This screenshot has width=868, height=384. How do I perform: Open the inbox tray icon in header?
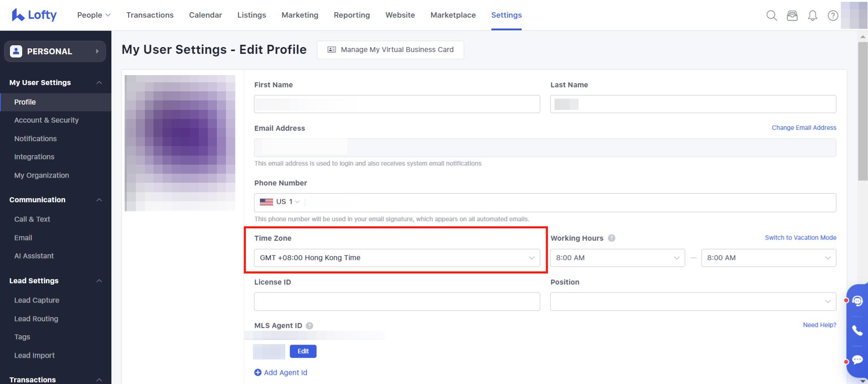[792, 16]
